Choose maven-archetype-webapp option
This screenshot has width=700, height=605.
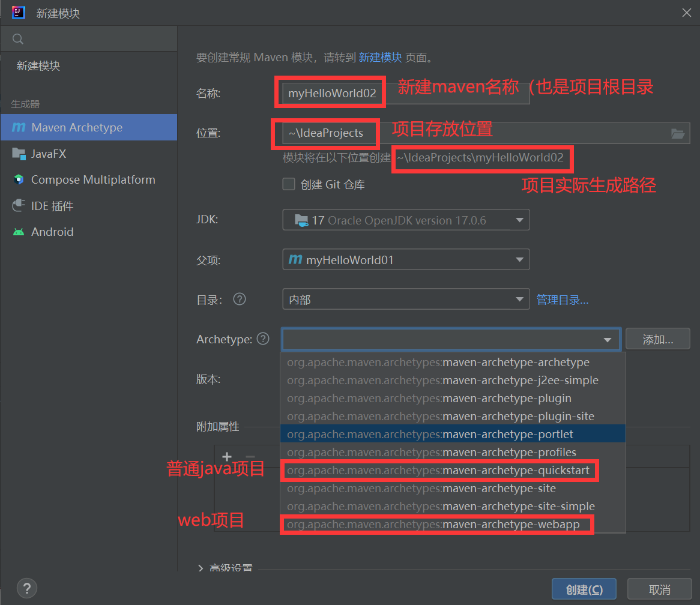point(453,524)
